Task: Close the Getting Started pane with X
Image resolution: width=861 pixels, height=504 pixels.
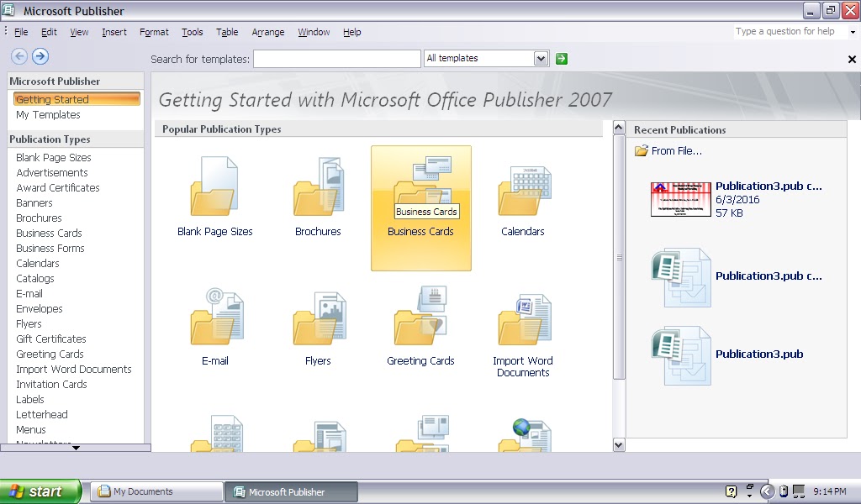Action: [852, 60]
